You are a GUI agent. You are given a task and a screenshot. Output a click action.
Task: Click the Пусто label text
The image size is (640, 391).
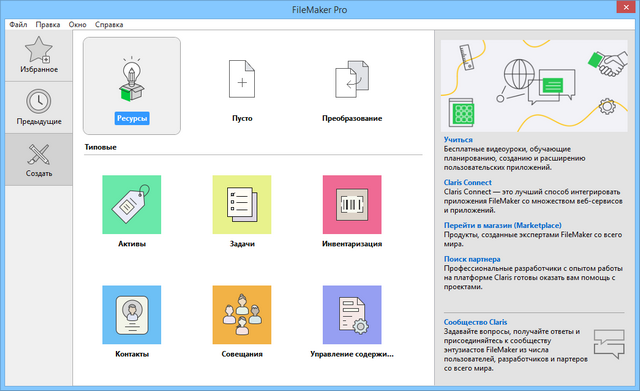tap(242, 118)
